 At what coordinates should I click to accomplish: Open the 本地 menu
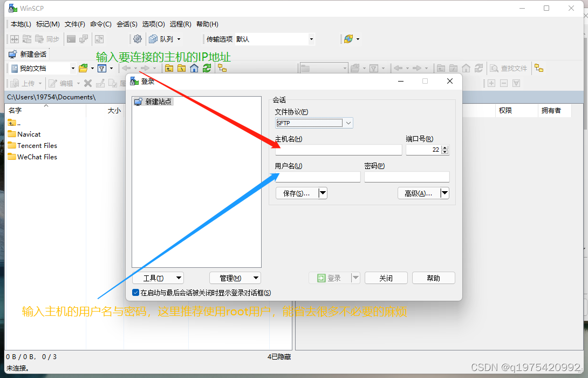coord(20,24)
